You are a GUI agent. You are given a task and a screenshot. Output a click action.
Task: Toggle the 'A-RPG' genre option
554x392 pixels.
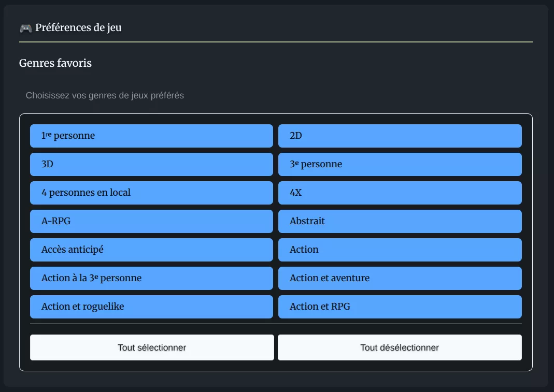coord(151,221)
